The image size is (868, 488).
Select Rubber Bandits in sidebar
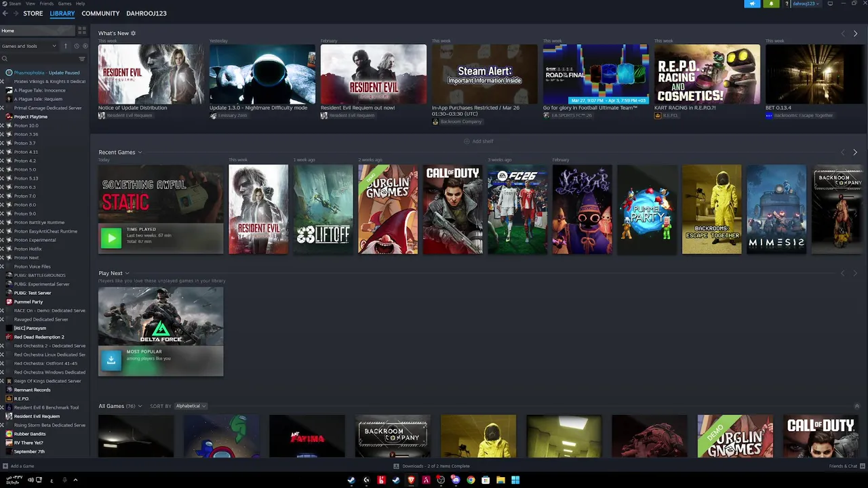coord(44,434)
